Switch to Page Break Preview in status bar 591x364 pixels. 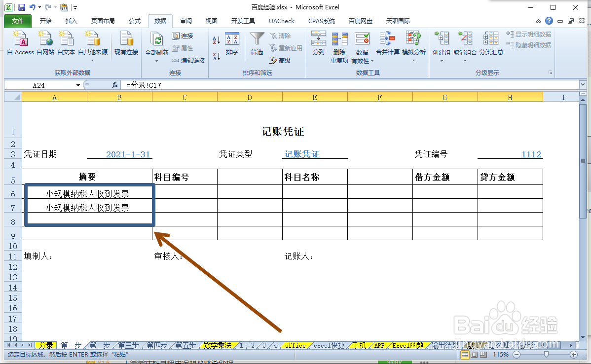point(483,355)
